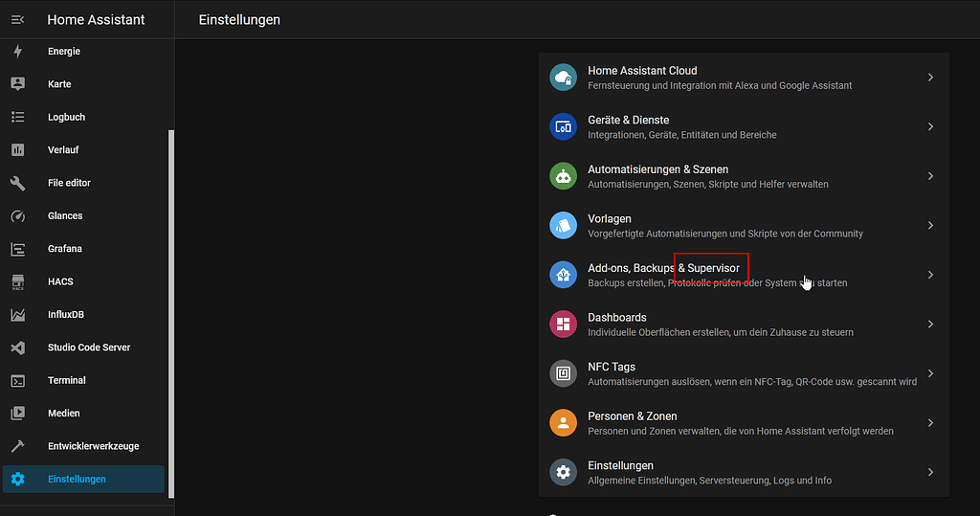Expand Home Assistant Cloud via its chevron
The width and height of the screenshot is (980, 516).
tap(930, 78)
